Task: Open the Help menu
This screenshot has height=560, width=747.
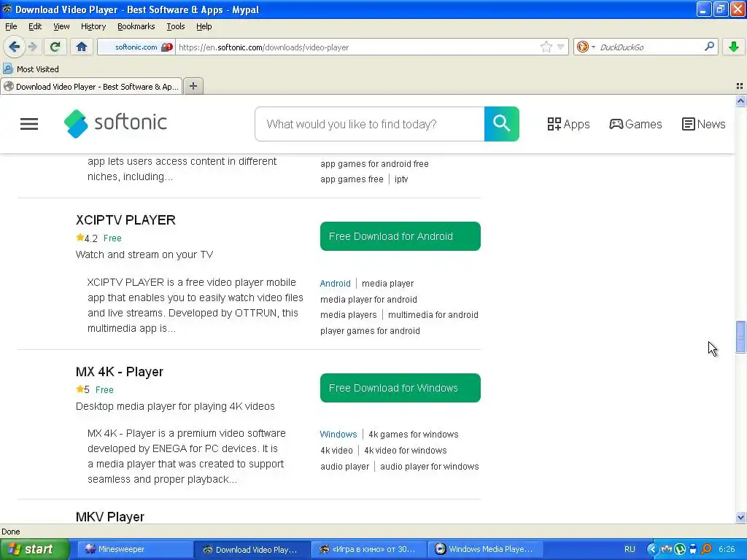Action: [204, 26]
